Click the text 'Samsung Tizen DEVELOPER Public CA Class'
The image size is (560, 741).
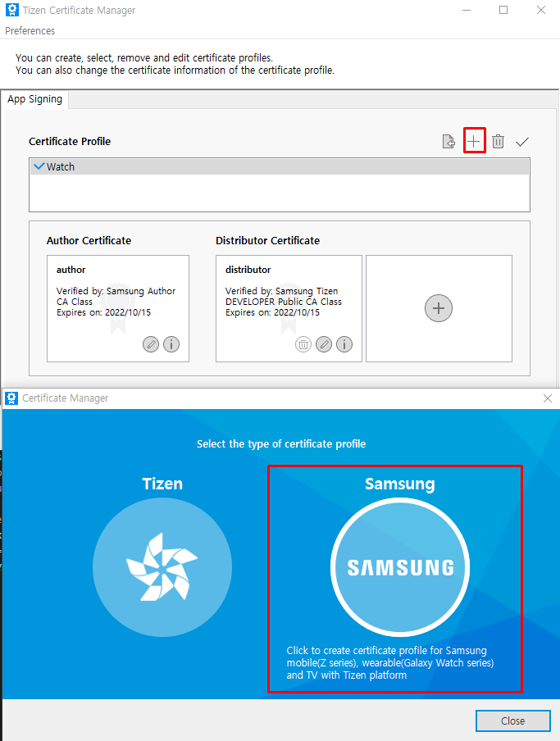pos(284,296)
